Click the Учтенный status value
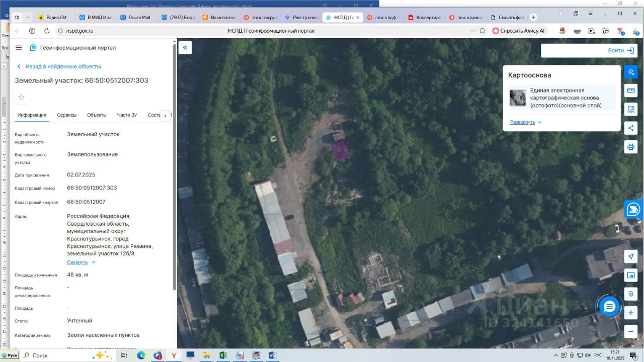 tap(79, 321)
